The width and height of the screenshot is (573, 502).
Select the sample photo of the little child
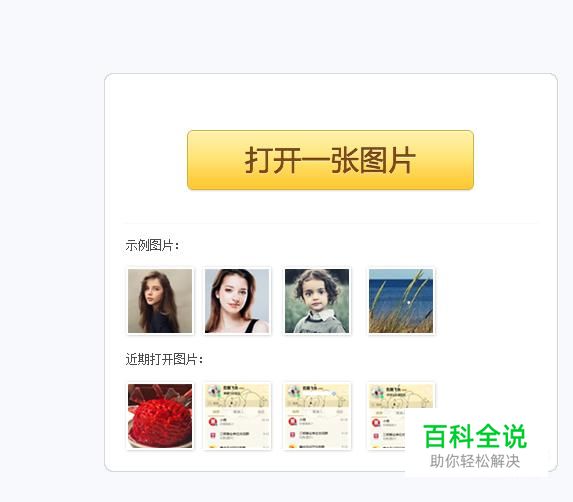coord(317,301)
